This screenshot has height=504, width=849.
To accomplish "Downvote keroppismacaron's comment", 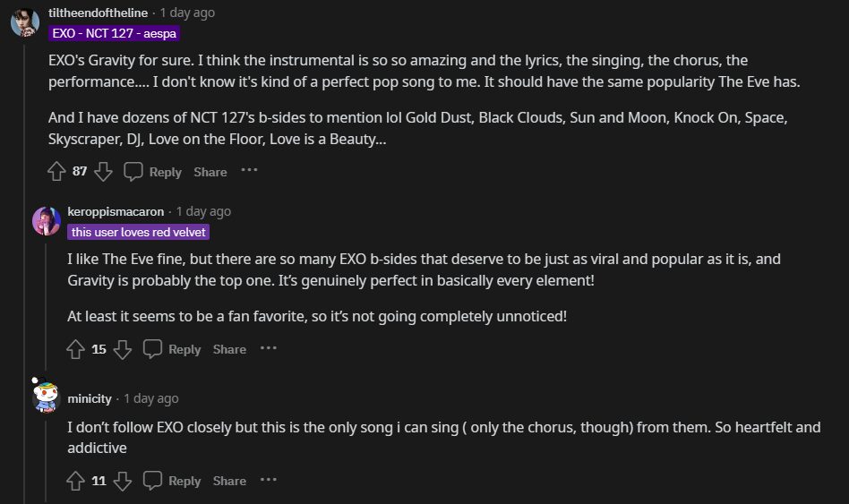I will point(123,348).
